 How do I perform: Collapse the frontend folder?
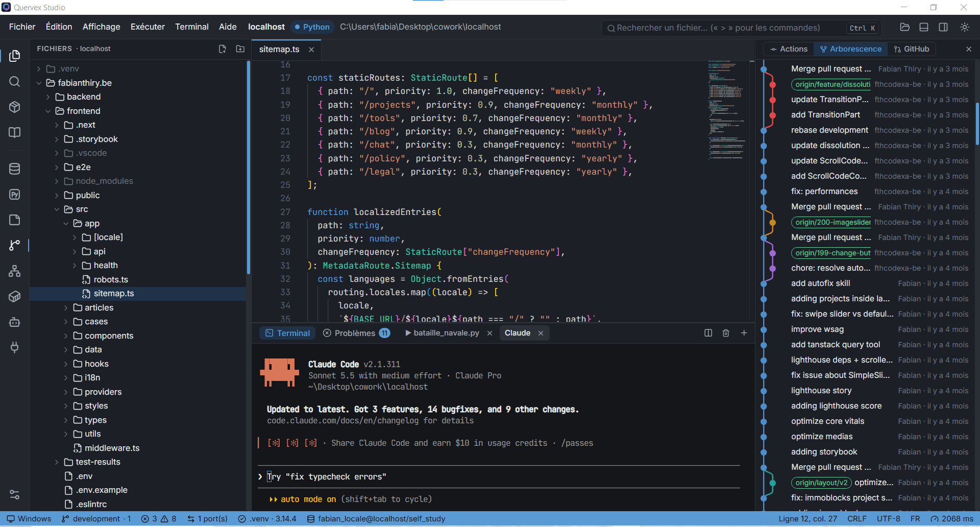click(48, 111)
